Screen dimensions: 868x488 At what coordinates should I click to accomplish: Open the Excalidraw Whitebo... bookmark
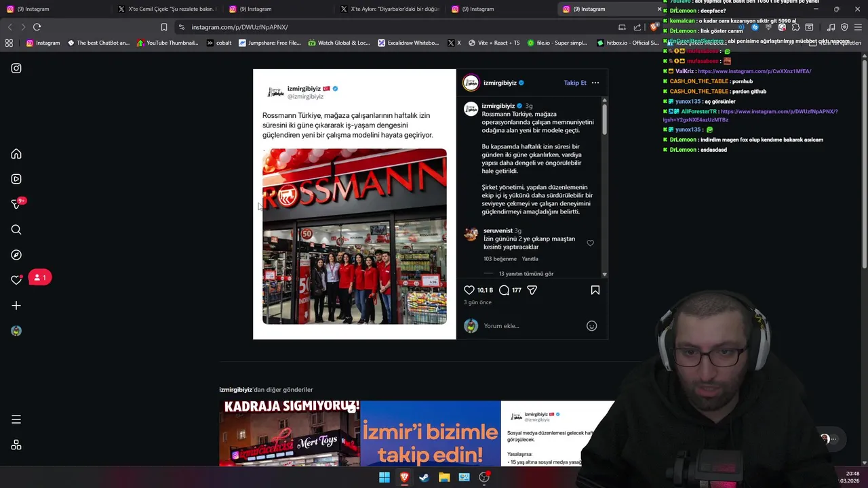409,43
